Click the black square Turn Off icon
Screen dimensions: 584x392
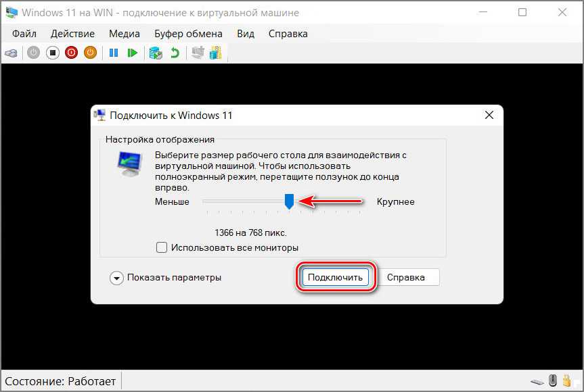point(52,52)
